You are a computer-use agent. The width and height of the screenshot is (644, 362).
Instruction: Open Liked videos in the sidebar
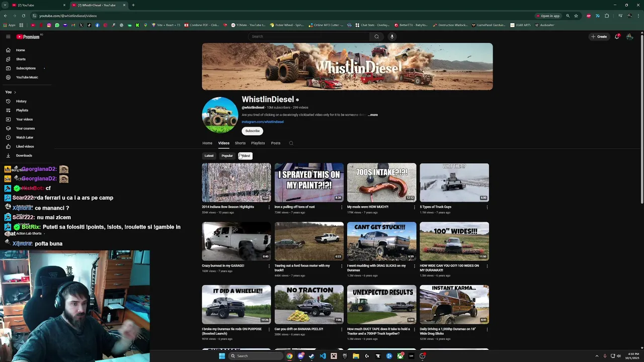click(x=25, y=146)
